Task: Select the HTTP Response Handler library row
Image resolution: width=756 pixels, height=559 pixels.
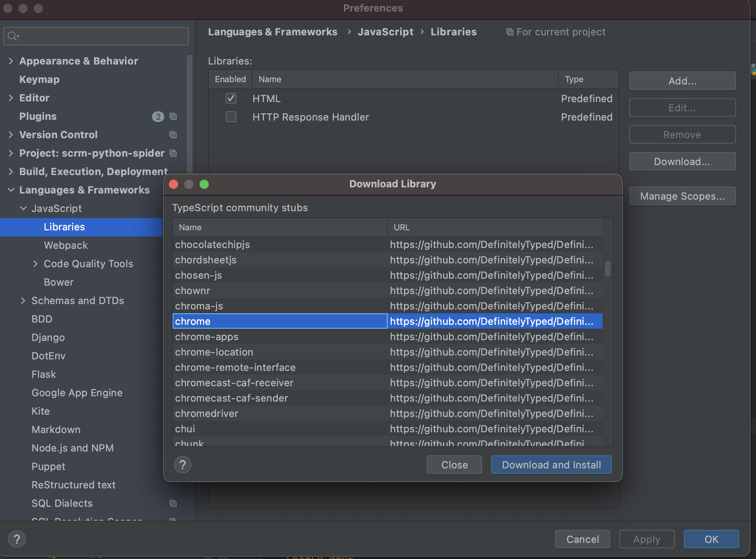Action: point(414,117)
